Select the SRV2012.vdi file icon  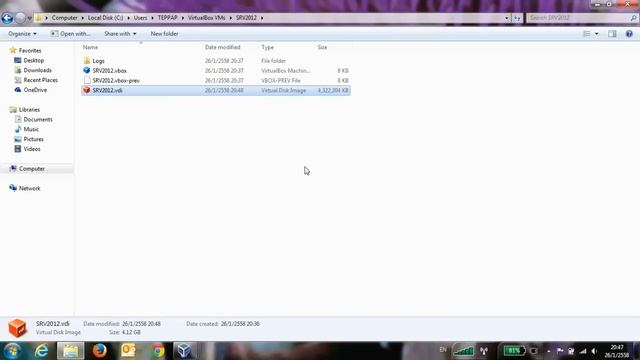click(86, 90)
